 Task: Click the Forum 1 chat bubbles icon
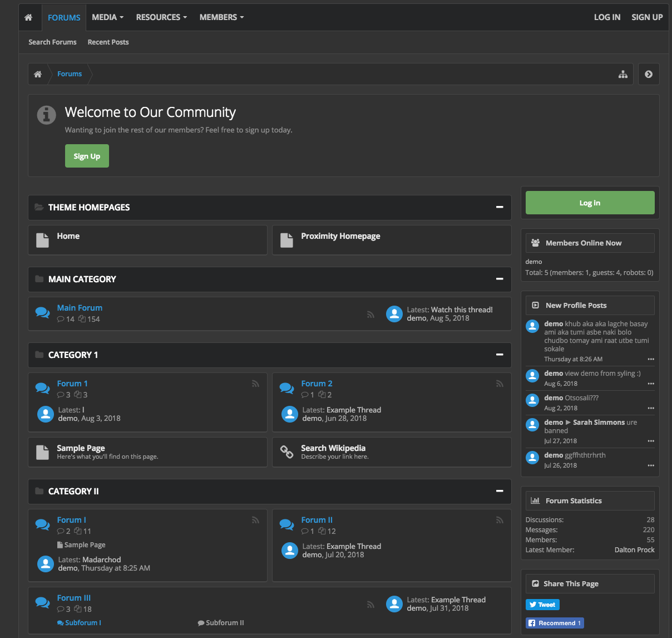click(x=43, y=388)
